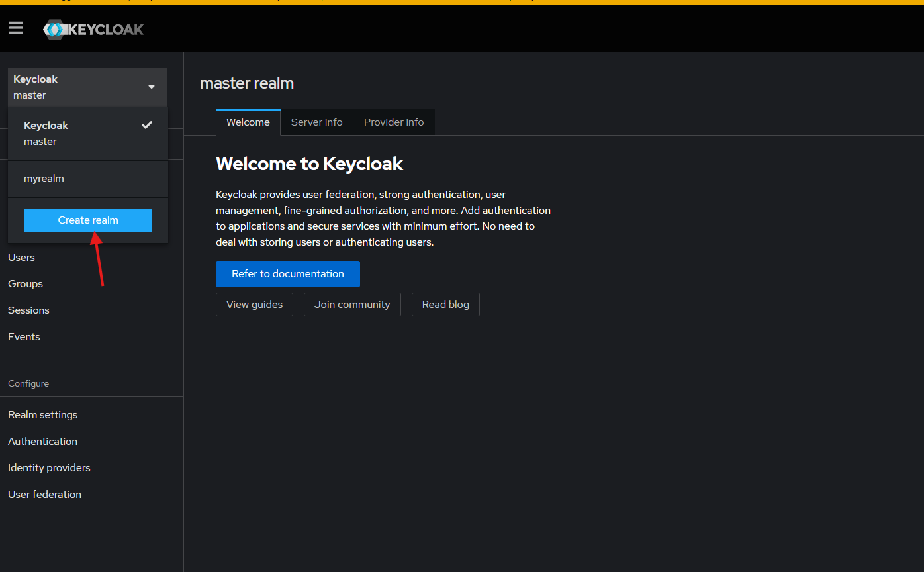Click the Read blog button
Image resolution: width=924 pixels, height=572 pixels.
(445, 305)
